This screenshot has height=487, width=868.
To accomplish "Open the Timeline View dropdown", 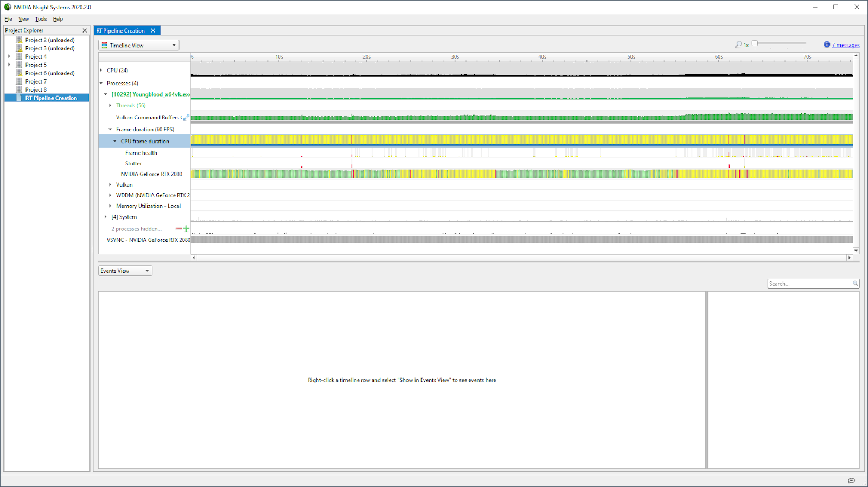I will click(x=139, y=46).
